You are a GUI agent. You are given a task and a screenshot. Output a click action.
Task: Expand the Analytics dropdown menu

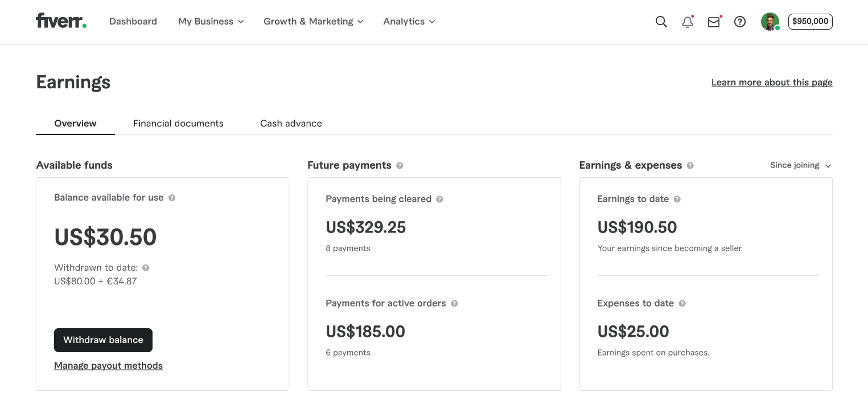click(409, 22)
